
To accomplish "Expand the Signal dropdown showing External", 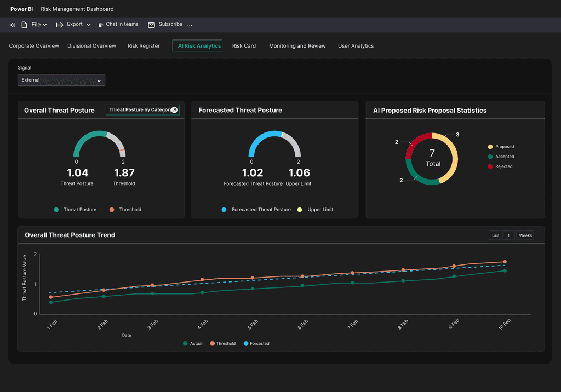I will [61, 80].
